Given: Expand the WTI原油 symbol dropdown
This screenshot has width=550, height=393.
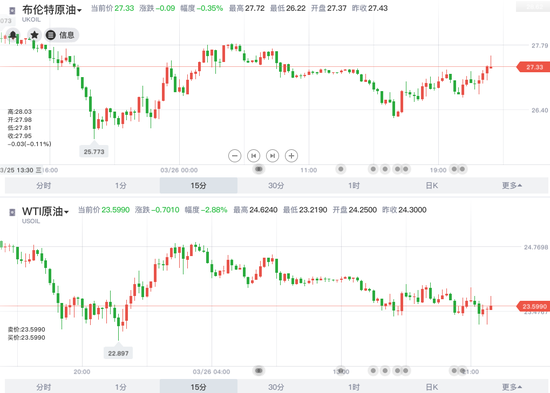Looking at the screenshot, I should (x=45, y=212).
